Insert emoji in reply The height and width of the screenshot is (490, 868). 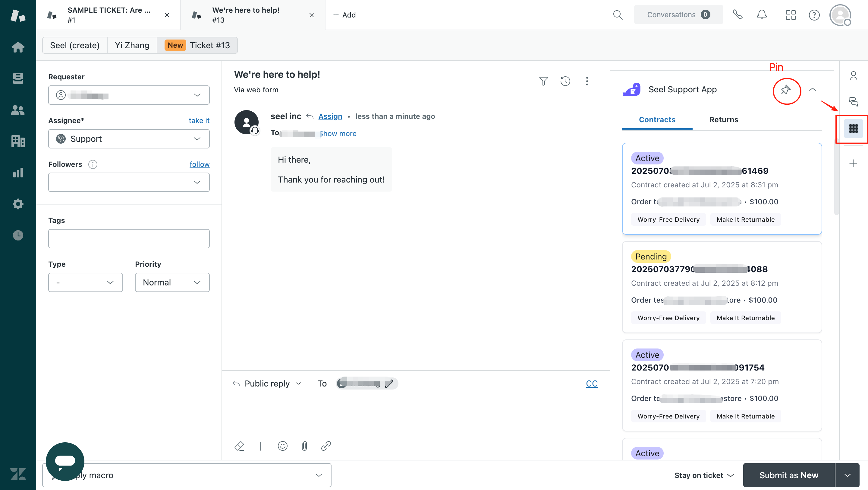point(282,446)
